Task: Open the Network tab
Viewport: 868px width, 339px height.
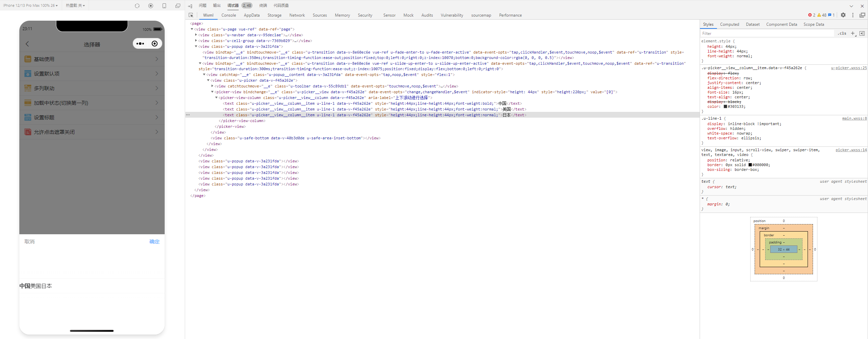Action: (x=297, y=15)
